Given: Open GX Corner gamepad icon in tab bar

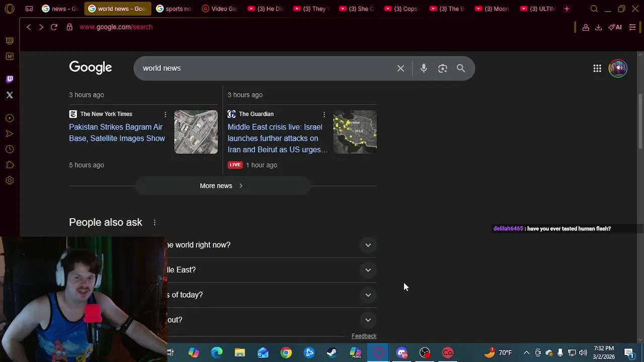Looking at the screenshot, I should click(29, 9).
